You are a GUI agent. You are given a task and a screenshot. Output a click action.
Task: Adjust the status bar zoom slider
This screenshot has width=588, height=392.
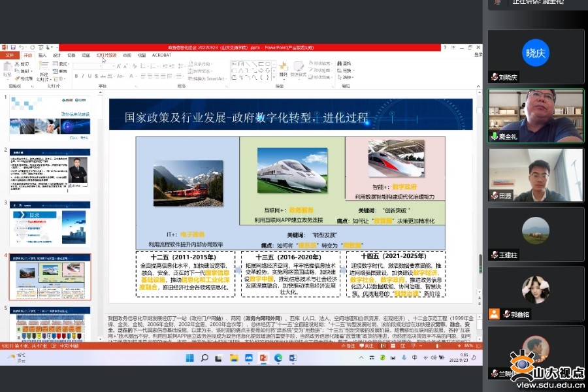(x=437, y=346)
